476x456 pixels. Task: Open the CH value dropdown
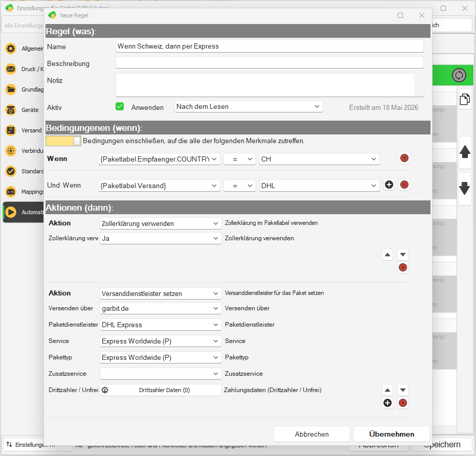tap(320, 159)
